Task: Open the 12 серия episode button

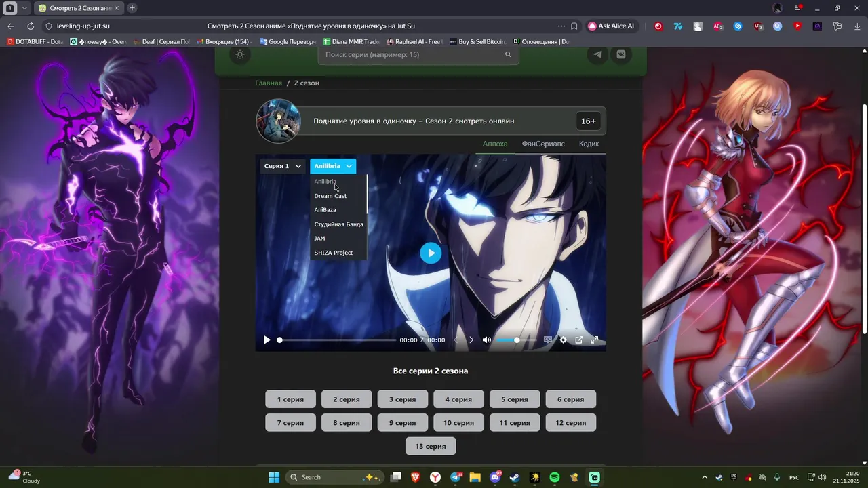Action: tap(571, 422)
